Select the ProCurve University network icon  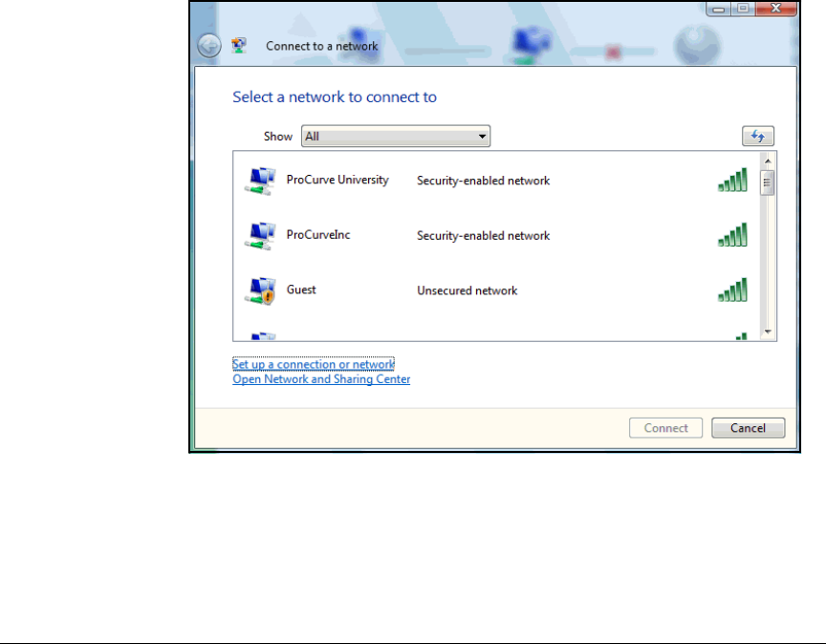260,181
